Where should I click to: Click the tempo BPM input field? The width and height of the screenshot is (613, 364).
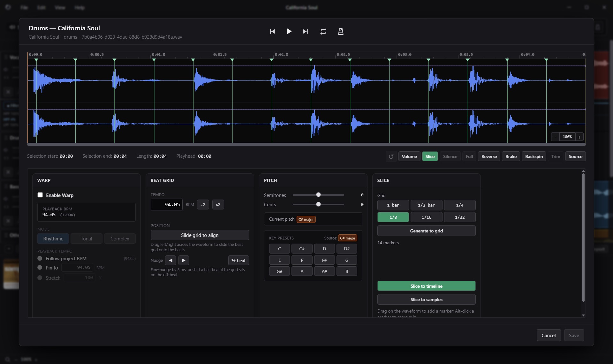coord(167,205)
